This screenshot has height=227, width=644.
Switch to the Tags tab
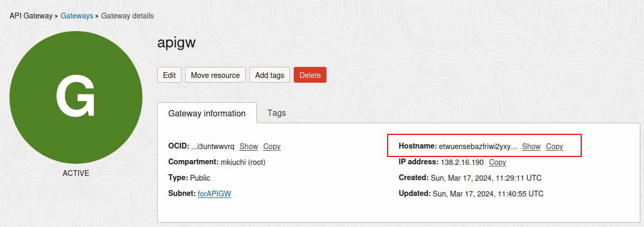pos(276,113)
